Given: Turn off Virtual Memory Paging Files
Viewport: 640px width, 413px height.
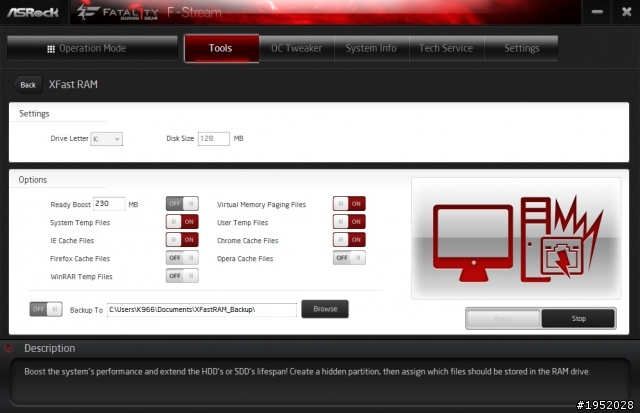Looking at the screenshot, I should coord(349,204).
